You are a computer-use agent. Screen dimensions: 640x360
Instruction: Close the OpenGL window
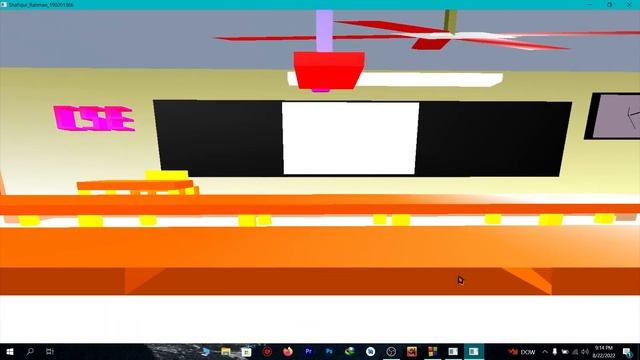pyautogui.click(x=629, y=4)
